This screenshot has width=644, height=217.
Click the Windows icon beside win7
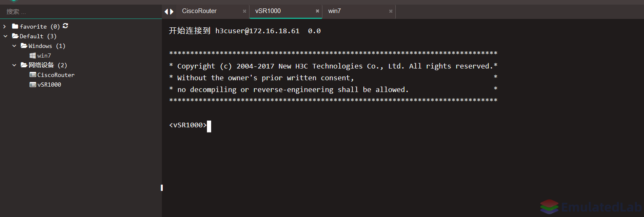pos(32,56)
